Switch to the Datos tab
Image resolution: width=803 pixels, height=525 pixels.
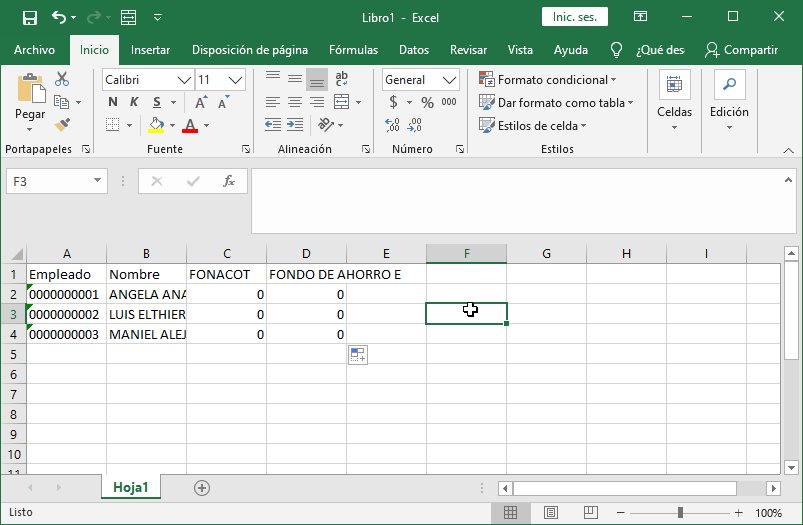[414, 50]
